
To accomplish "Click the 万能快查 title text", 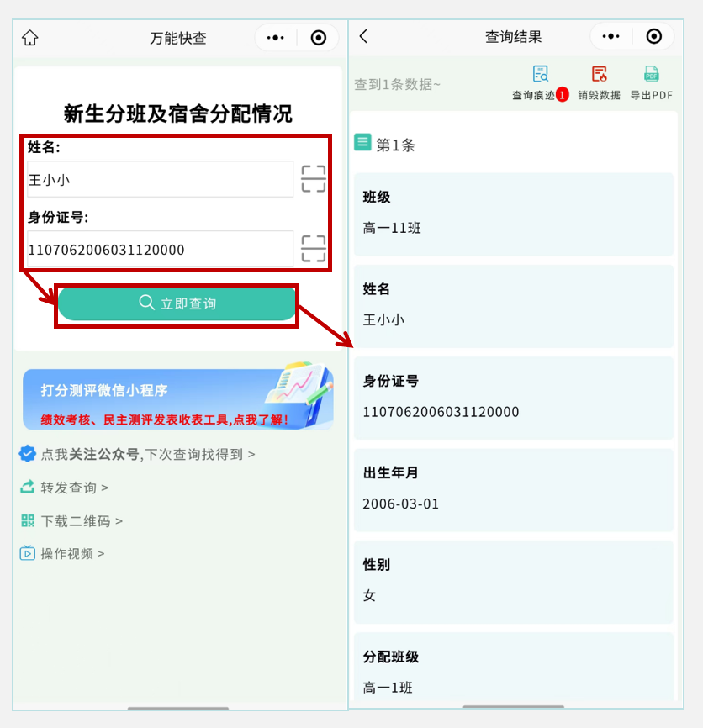I will (x=177, y=38).
